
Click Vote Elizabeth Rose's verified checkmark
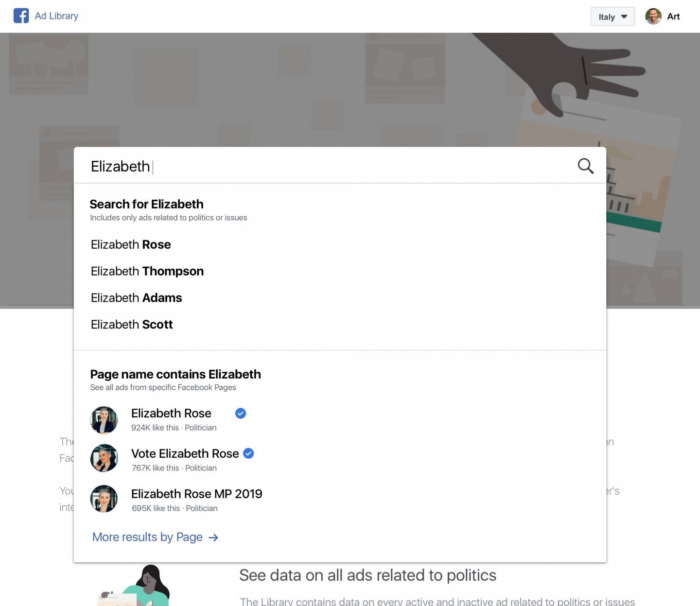point(248,453)
